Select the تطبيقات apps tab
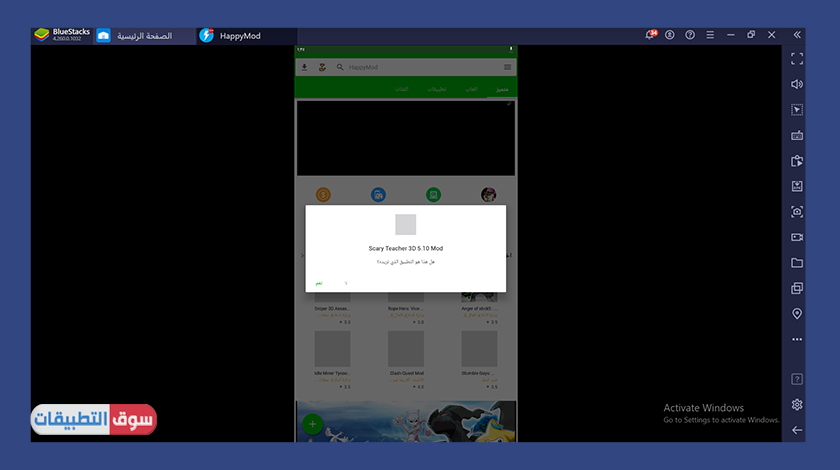This screenshot has height=470, width=840. pos(437,89)
